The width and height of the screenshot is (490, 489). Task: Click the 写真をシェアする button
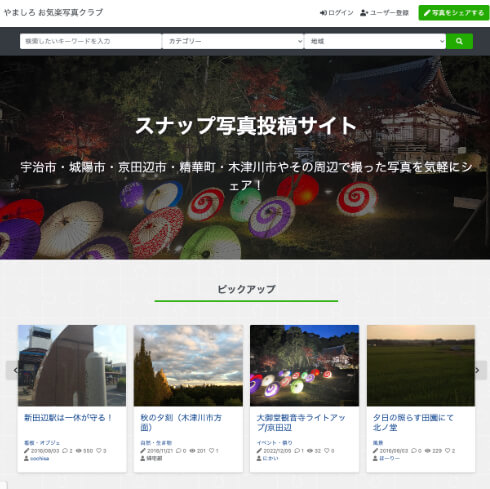[454, 13]
